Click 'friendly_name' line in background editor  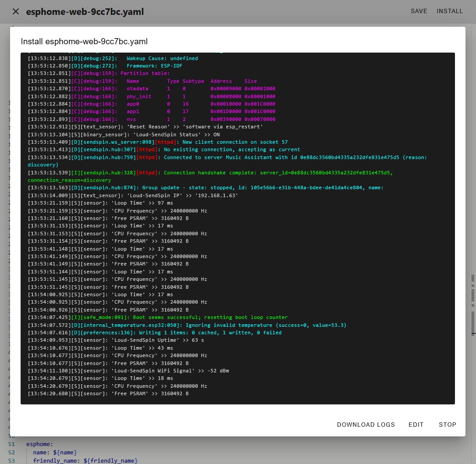click(85, 460)
